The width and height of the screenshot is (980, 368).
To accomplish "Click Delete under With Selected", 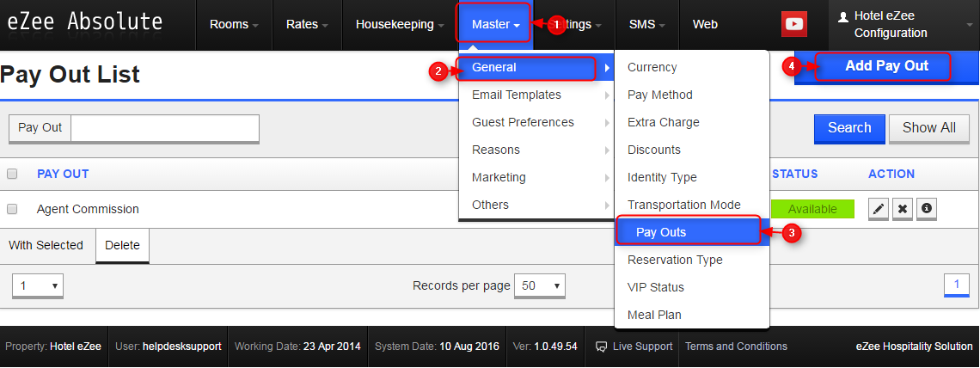I will [122, 246].
